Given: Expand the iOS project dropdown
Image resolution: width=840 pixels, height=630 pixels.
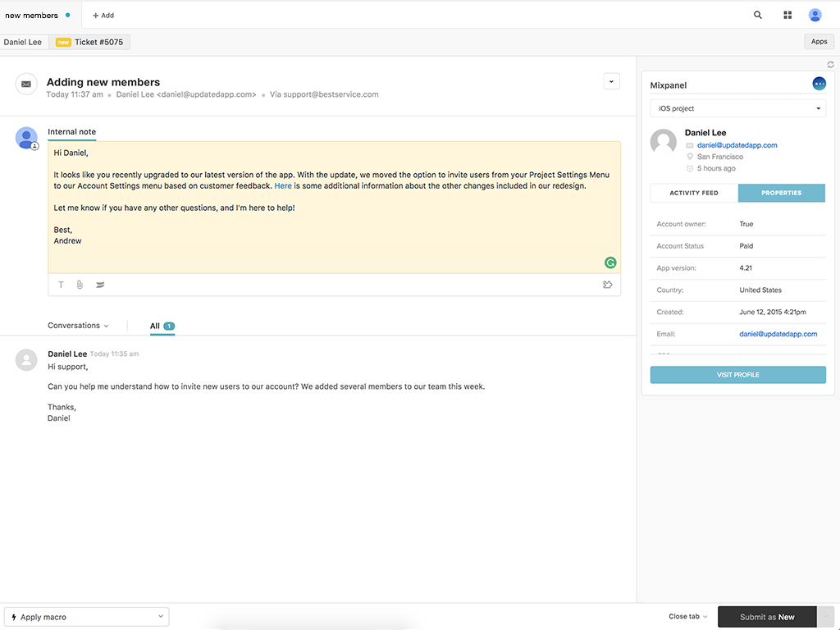Looking at the screenshot, I should 737,108.
